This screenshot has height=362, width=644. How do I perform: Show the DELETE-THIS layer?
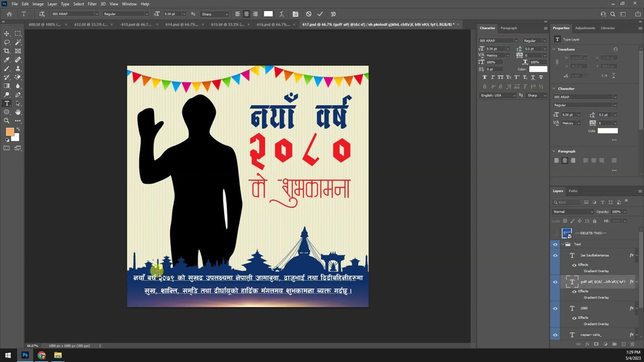tap(555, 233)
